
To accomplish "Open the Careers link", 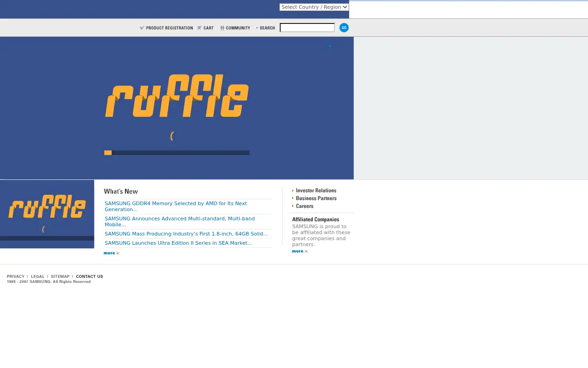I will coord(305,206).
